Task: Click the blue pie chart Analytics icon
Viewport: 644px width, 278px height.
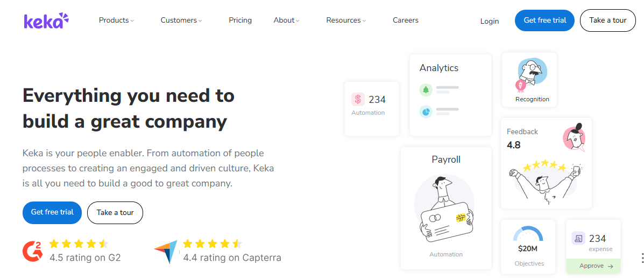Action: coord(426,112)
